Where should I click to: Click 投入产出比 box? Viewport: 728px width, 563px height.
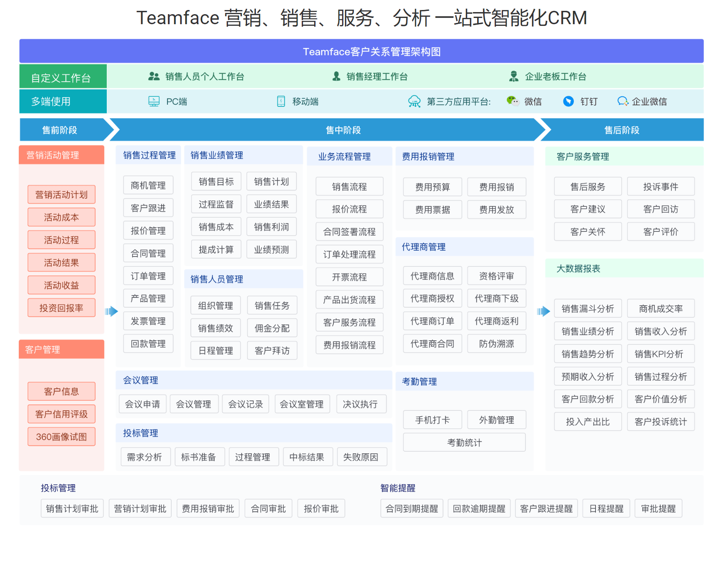click(588, 422)
